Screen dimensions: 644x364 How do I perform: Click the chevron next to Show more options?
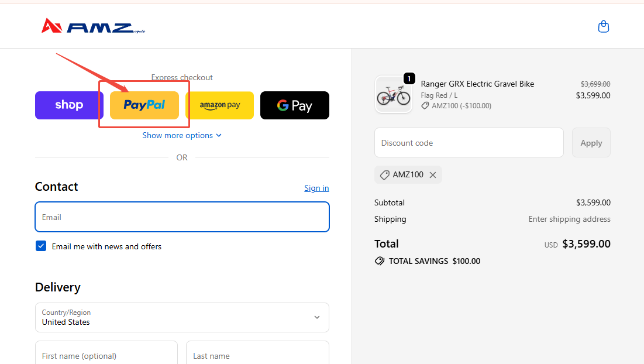pos(219,135)
